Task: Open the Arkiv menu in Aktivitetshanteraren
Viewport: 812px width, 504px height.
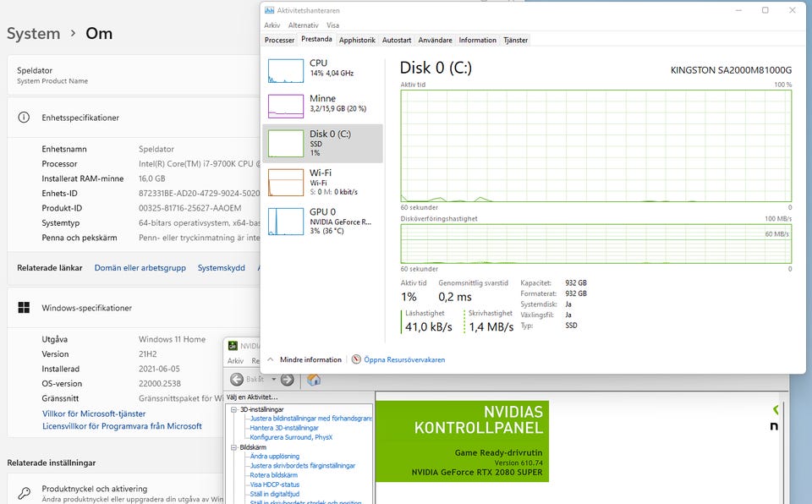Action: point(272,25)
